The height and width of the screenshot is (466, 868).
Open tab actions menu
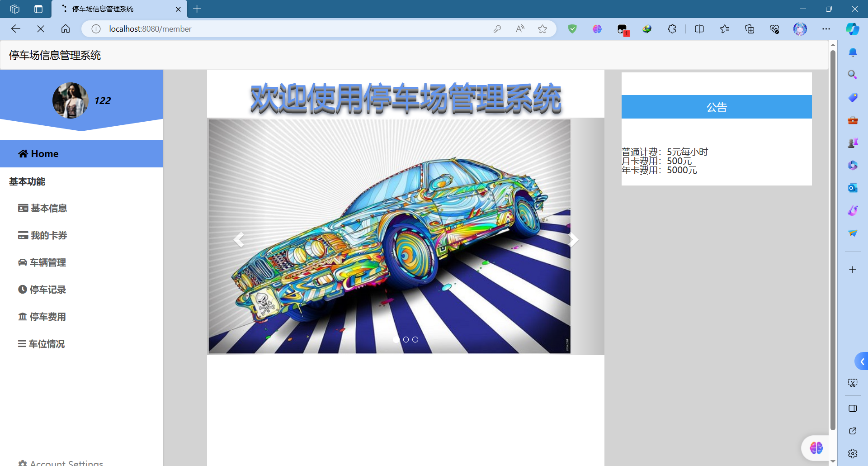point(38,9)
